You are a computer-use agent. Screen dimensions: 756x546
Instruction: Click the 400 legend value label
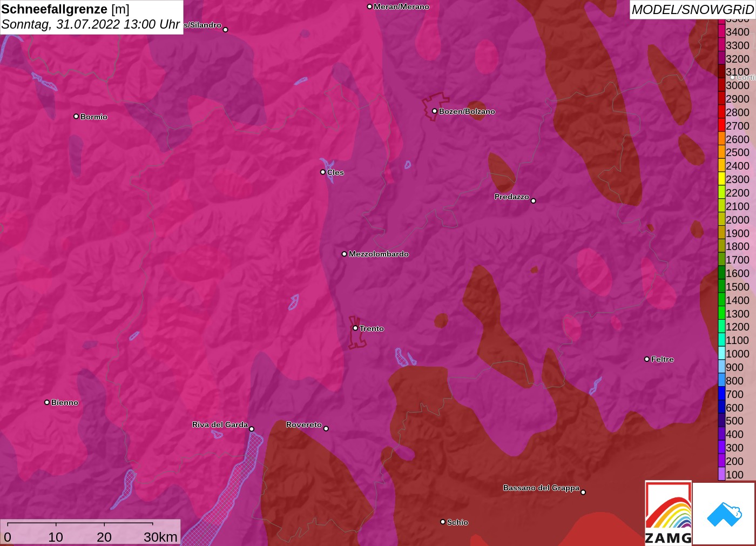(735, 434)
